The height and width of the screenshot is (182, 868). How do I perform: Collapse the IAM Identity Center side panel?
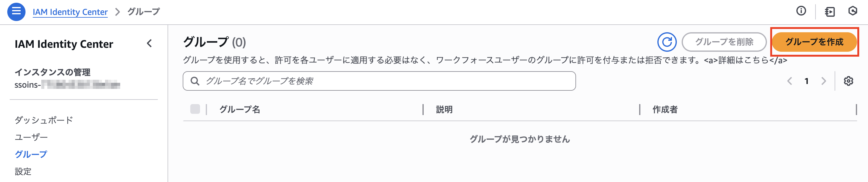click(x=149, y=44)
